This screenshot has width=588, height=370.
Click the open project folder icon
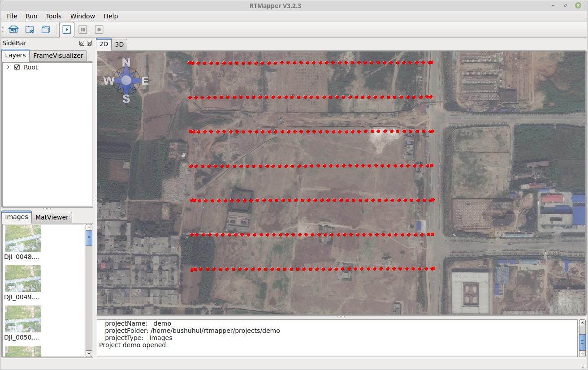point(46,30)
